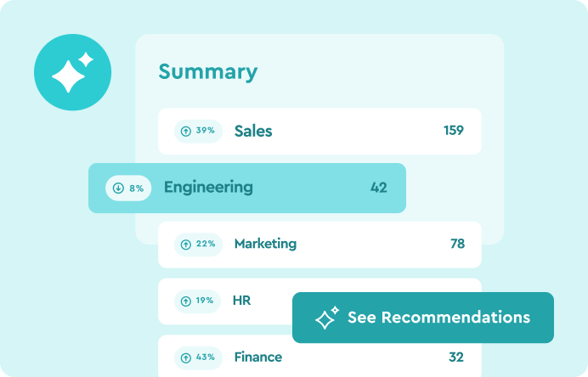Choose the HR row label
Screen dimensions: 588x377
241,301
